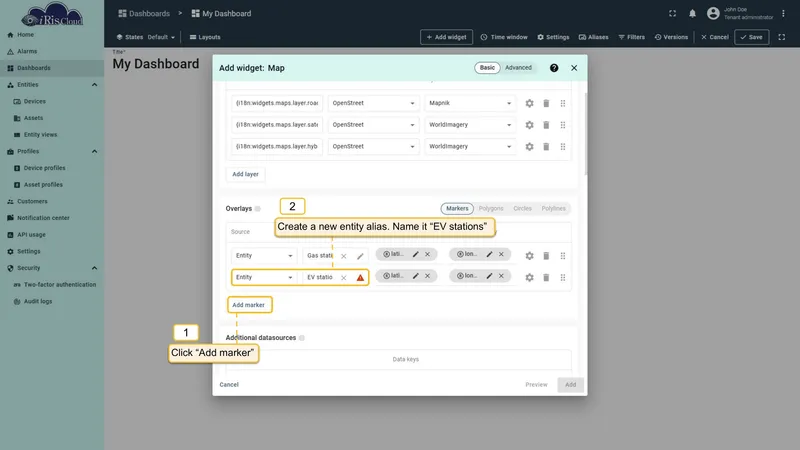Select the Circles overlay tab
This screenshot has height=450, width=800.
(522, 209)
